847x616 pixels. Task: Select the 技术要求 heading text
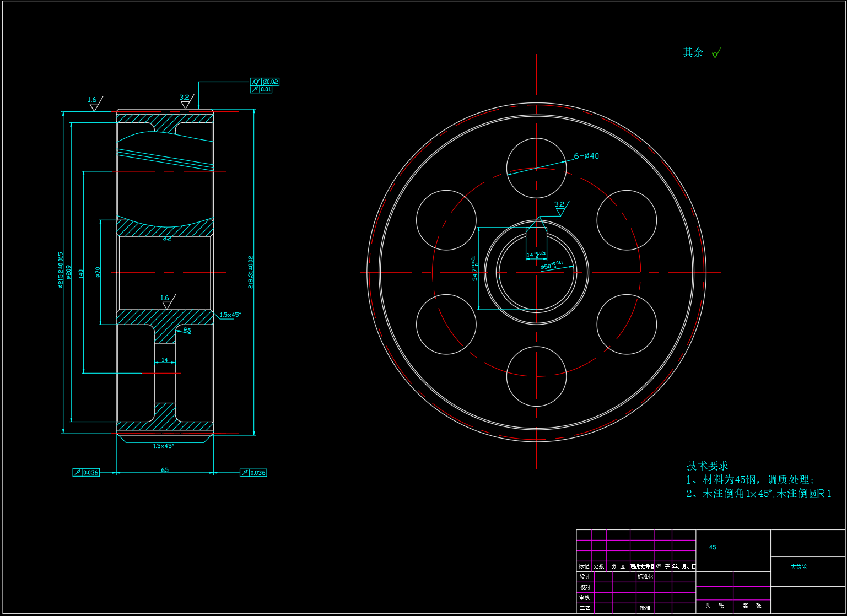point(708,466)
